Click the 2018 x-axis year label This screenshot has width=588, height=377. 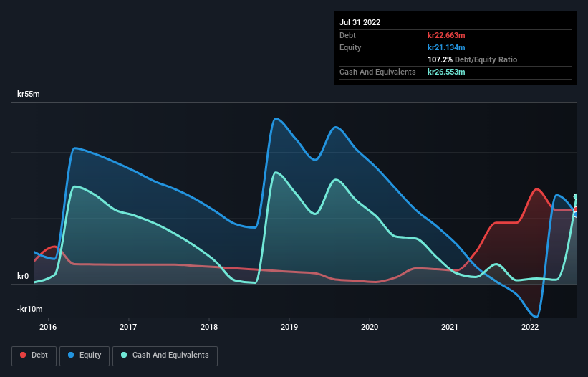tap(208, 328)
